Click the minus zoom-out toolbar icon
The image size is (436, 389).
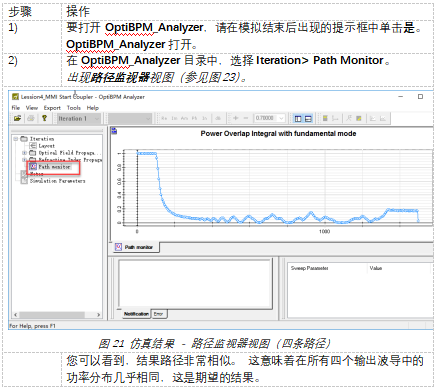pyautogui.click(x=246, y=118)
